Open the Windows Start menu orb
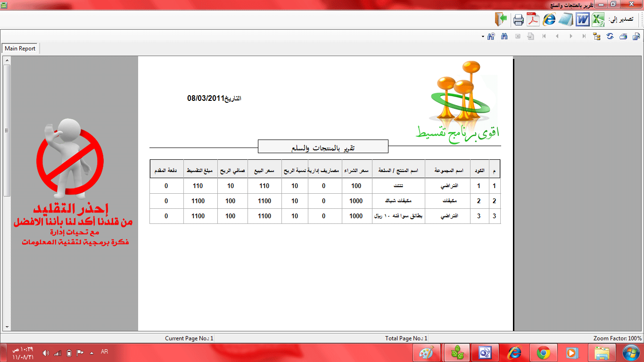 click(x=631, y=353)
